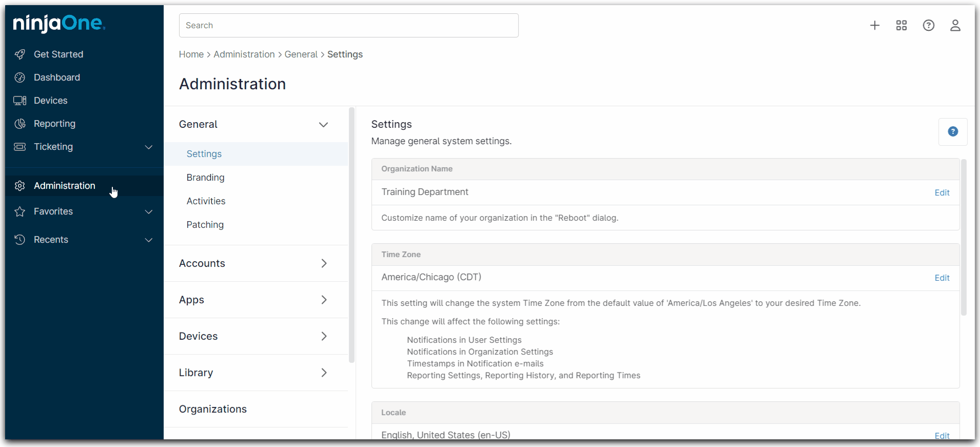Viewport: 980px width, 447px height.
Task: Click the Get Started rocket icon
Action: tap(20, 54)
